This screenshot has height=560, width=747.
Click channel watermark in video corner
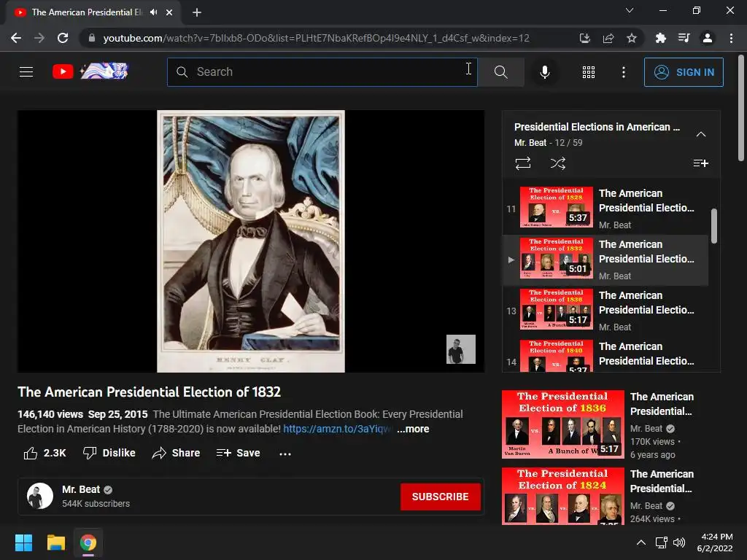coord(461,349)
